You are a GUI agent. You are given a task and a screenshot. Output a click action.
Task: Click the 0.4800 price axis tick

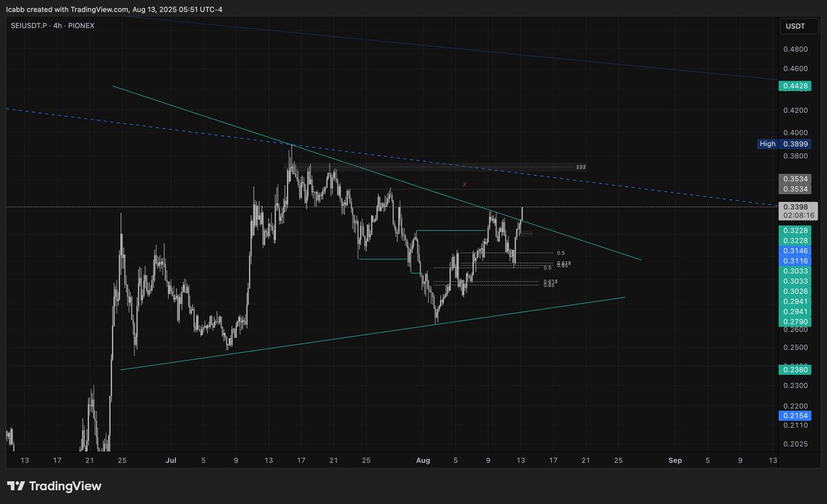[795, 50]
